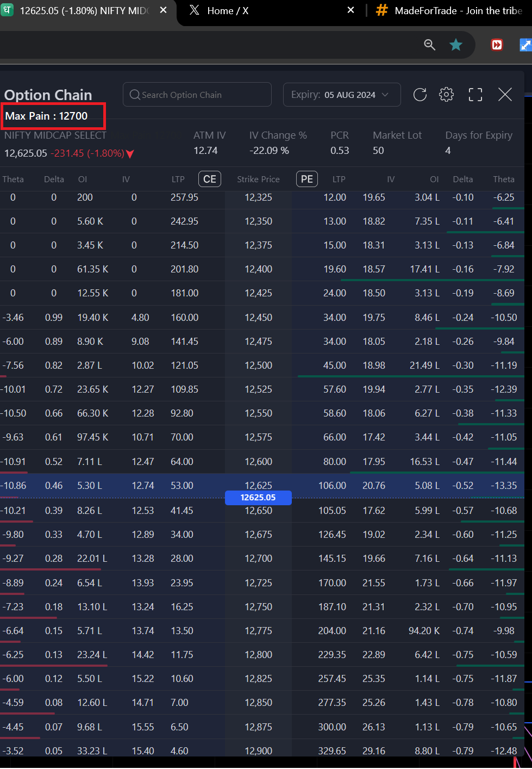Screen dimensions: 532x769
Task: Switch to the Home / X tab
Action: [x=228, y=11]
